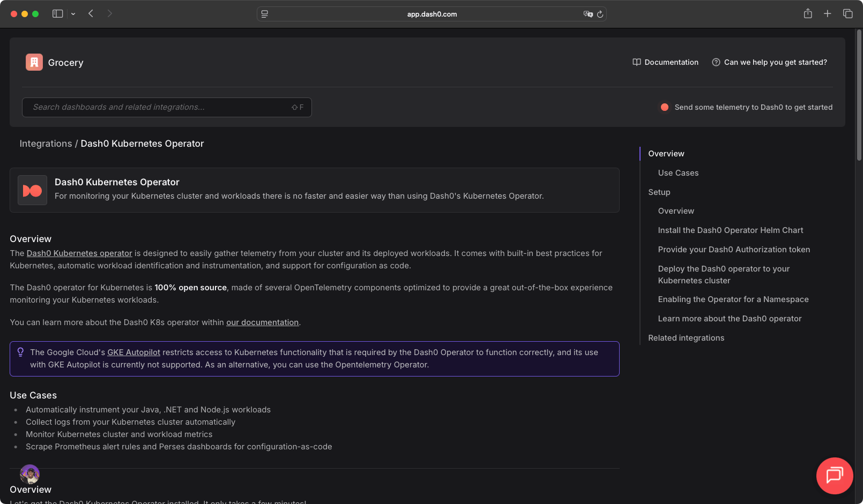Open the sidebar dropdown chevron
The width and height of the screenshot is (863, 504).
(x=73, y=14)
